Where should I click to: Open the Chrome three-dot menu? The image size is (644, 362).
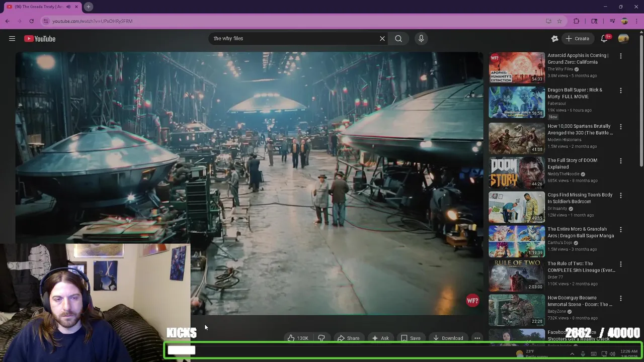point(636,21)
